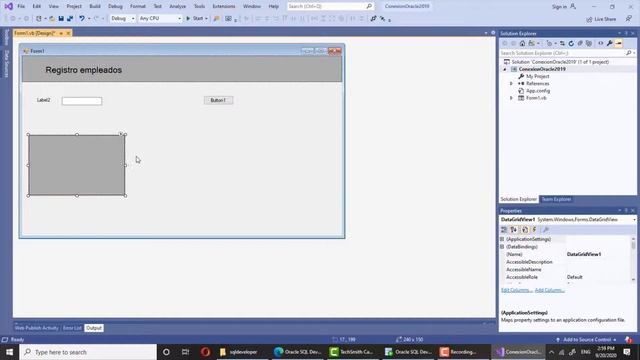Click Save icon in main toolbar
The image size is (640, 360).
[61, 19]
